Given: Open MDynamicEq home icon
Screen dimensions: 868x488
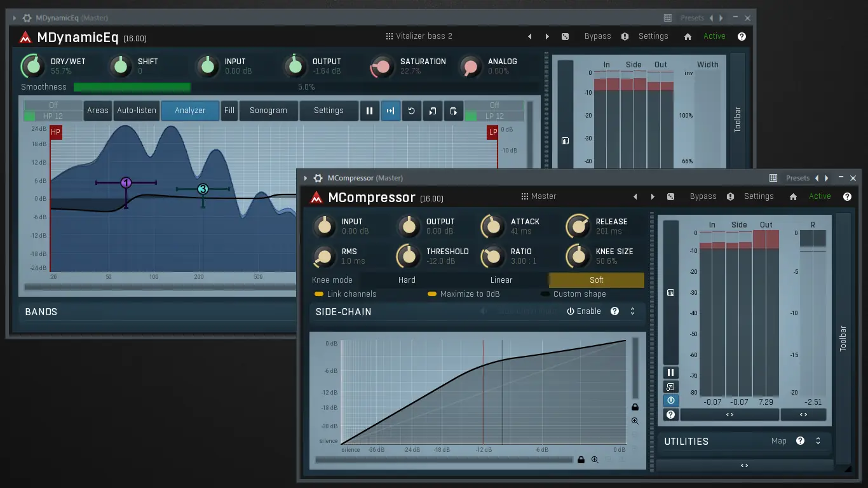Looking at the screenshot, I should tap(688, 37).
